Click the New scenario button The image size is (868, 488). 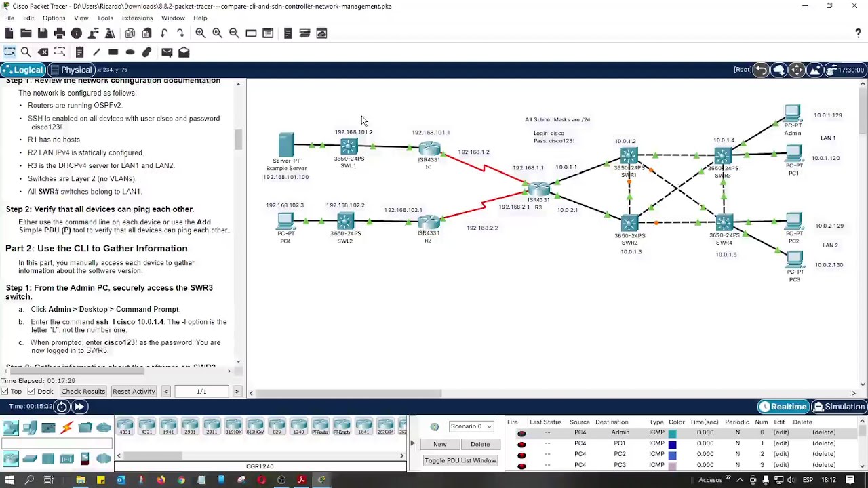point(439,444)
